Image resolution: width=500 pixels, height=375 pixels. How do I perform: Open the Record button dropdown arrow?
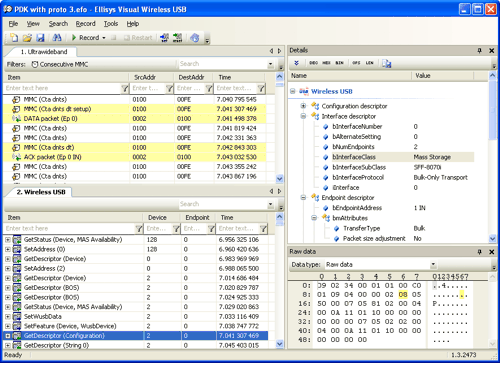104,38
